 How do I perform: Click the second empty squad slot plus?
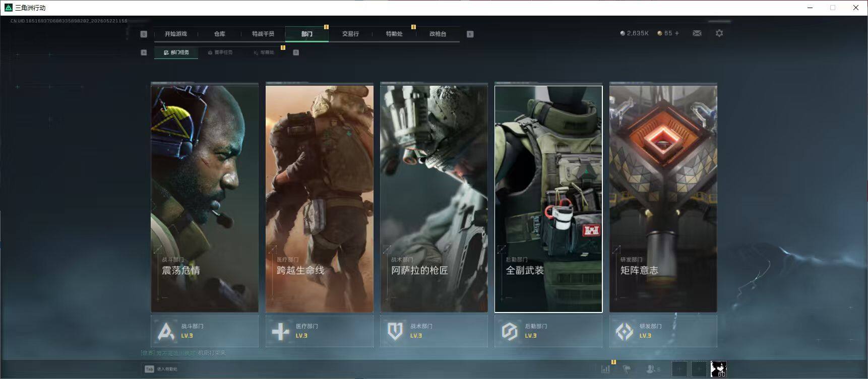(x=699, y=369)
